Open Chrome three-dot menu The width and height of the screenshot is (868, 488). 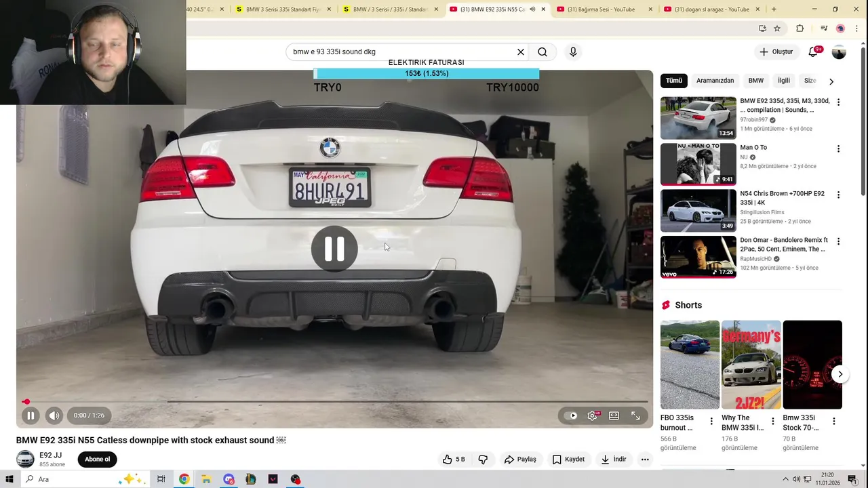856,28
